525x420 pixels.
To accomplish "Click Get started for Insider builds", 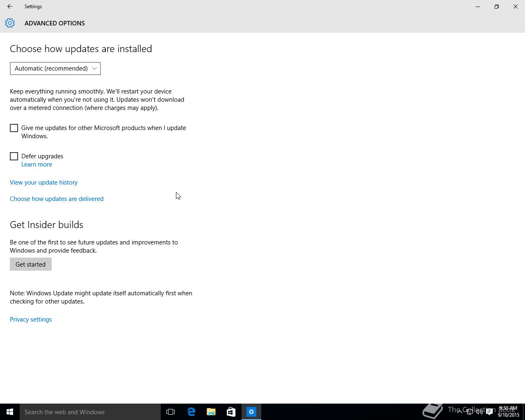I will coord(31,264).
